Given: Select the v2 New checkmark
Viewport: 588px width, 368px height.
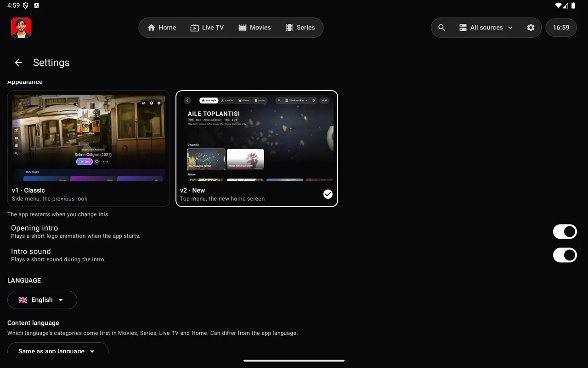Looking at the screenshot, I should [328, 194].
